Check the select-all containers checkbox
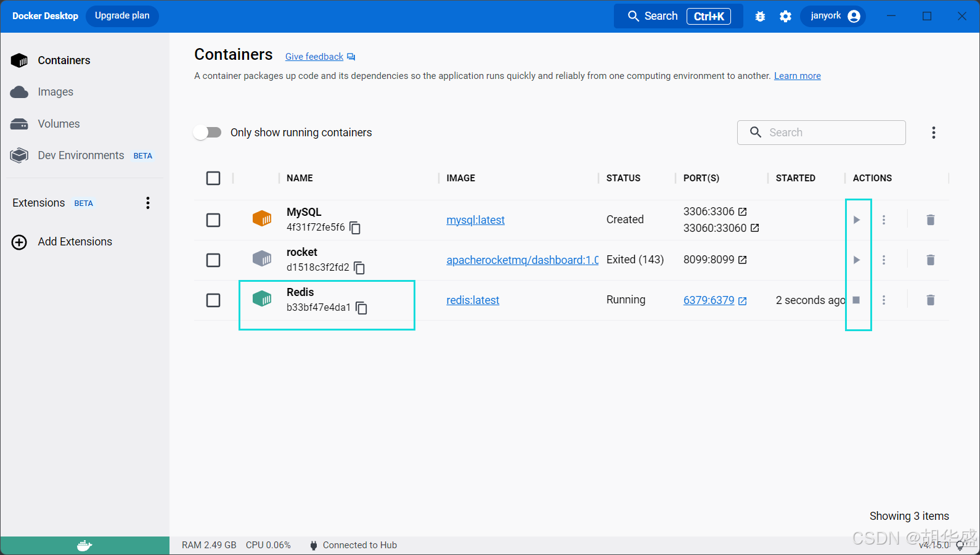Screen dimensions: 980x555 213,178
